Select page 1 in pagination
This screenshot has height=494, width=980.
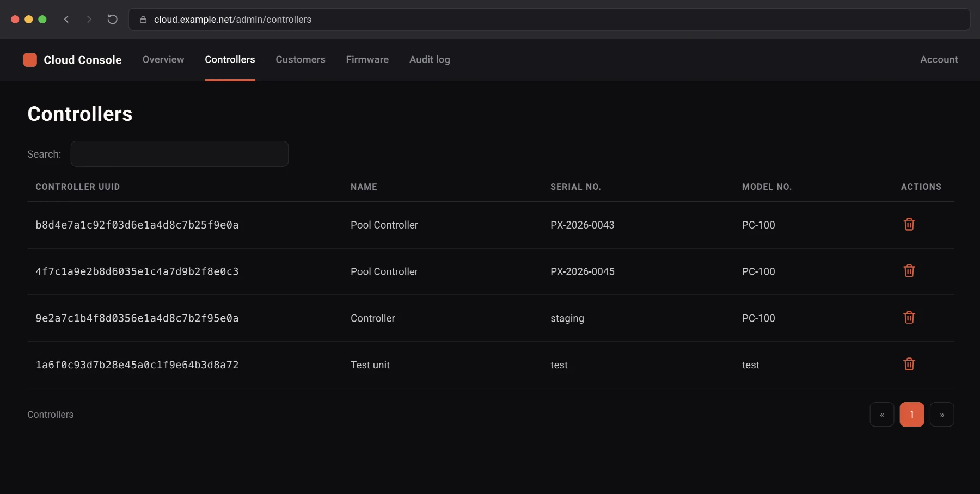coord(912,415)
